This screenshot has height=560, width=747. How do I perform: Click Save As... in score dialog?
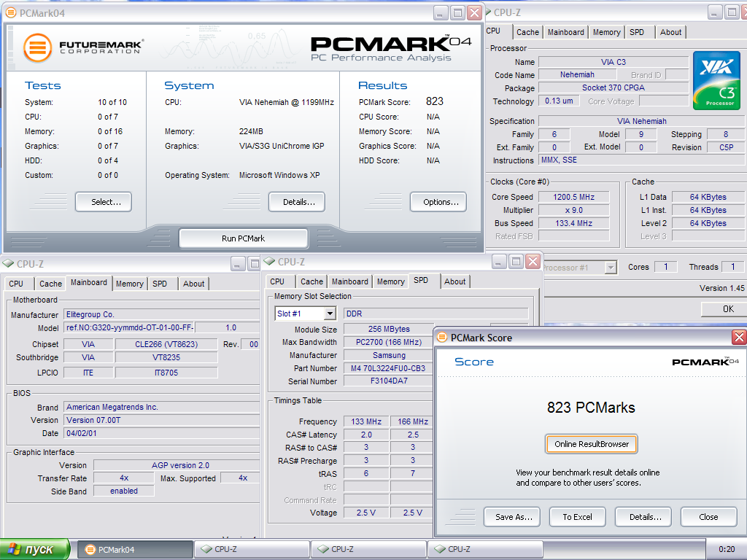[x=512, y=517]
